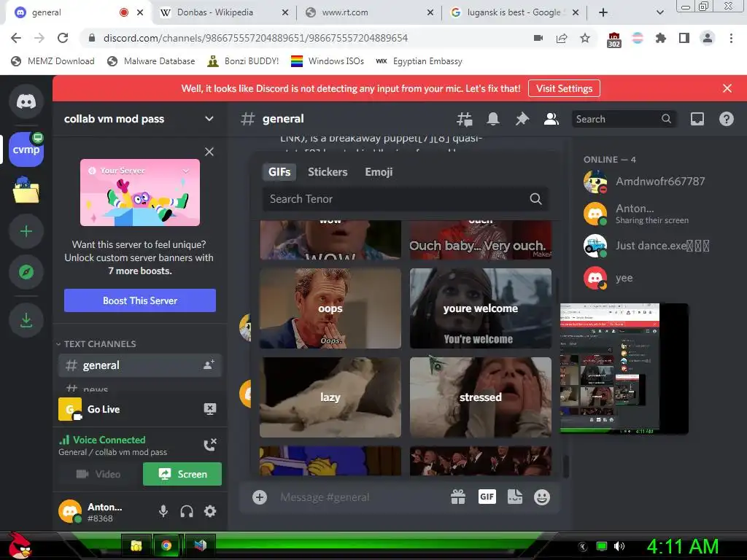Click the Search Tenor field
747x560 pixels.
(x=405, y=199)
